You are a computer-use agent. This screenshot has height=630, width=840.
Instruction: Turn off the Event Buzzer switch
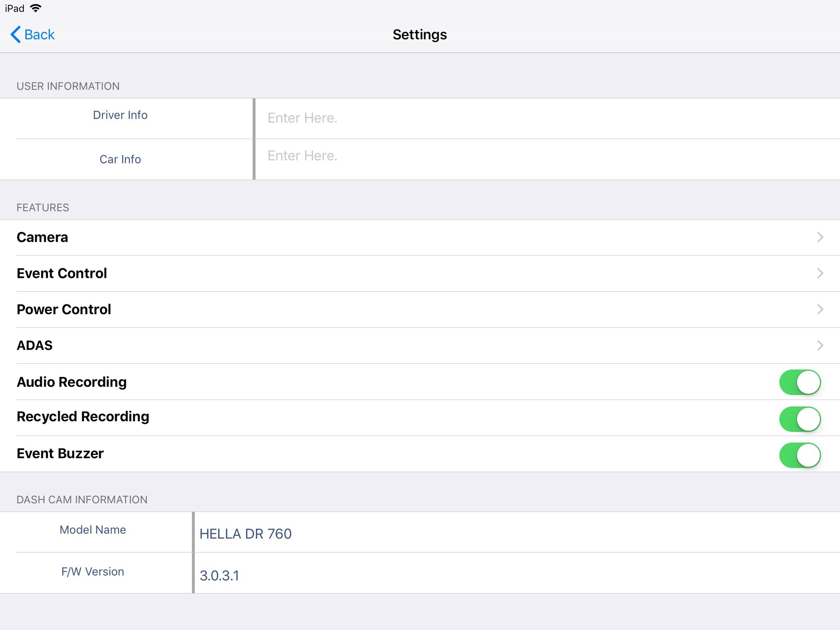(x=800, y=455)
